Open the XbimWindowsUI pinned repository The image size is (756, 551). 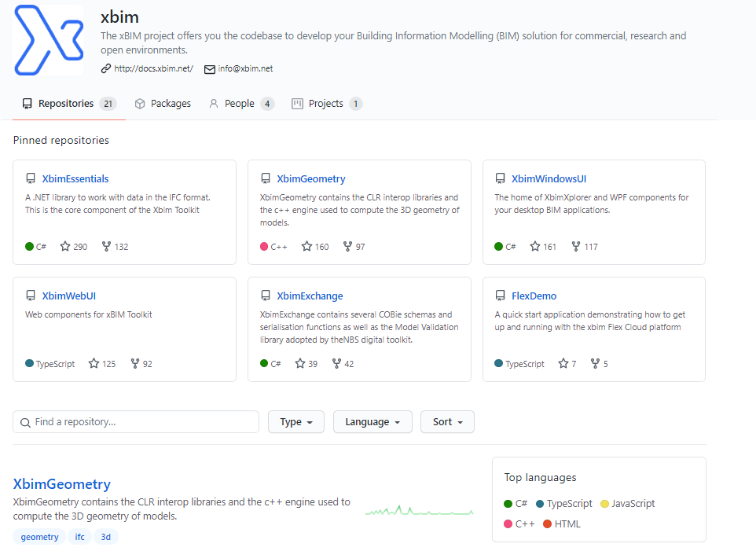[549, 179]
